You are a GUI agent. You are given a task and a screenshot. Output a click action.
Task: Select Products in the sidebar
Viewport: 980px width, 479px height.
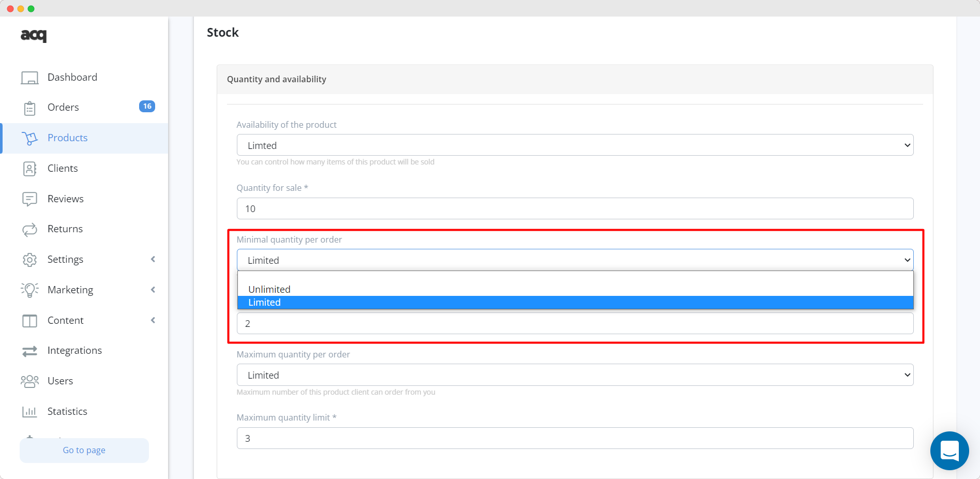[68, 138]
